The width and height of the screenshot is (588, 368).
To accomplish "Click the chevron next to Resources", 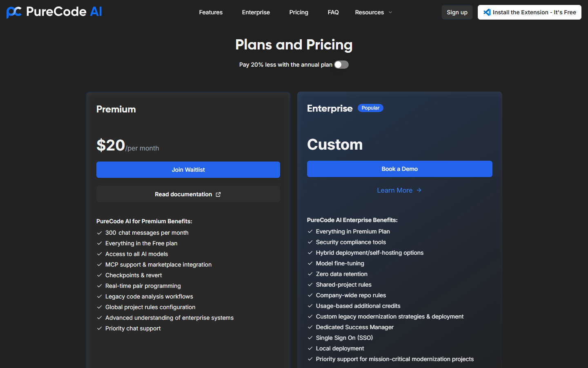I will pyautogui.click(x=390, y=12).
